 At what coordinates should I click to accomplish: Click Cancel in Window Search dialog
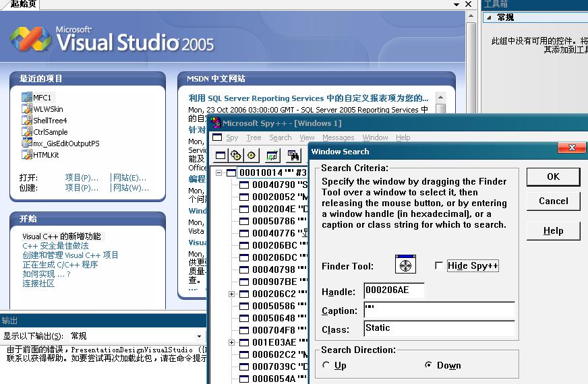[553, 201]
